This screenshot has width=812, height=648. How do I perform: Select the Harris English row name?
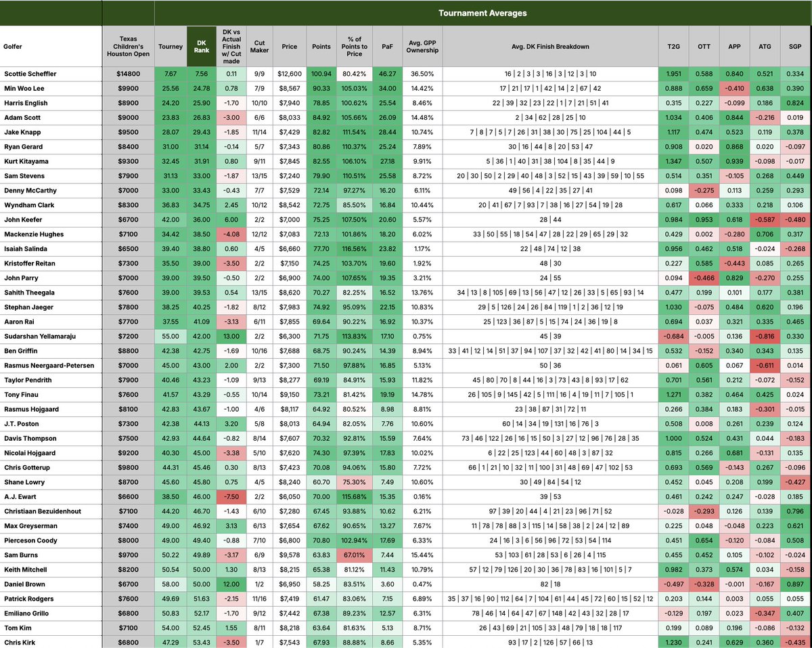click(x=51, y=103)
